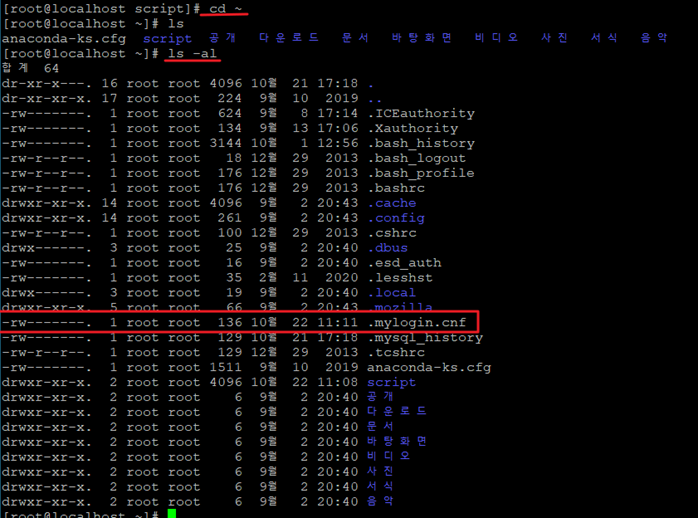Click the .esd_auth file name
This screenshot has height=518, width=698.
[405, 263]
